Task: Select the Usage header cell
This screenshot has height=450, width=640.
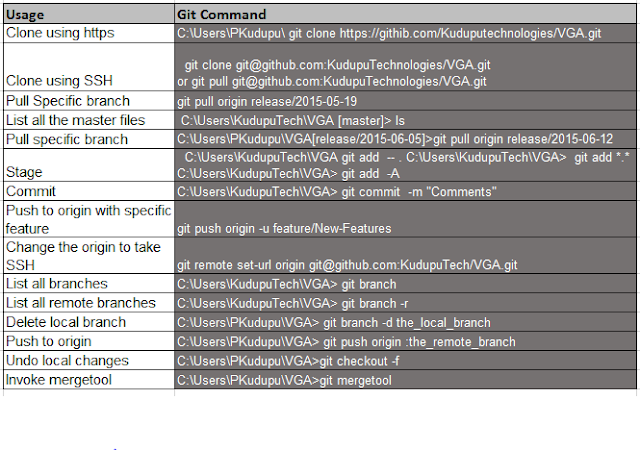Action: click(x=89, y=14)
